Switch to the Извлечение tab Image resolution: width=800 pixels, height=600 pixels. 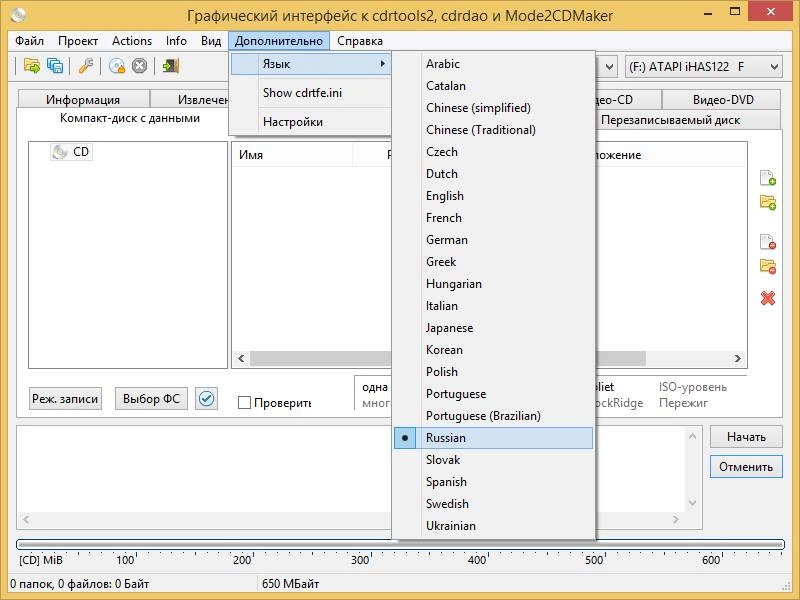tap(190, 99)
